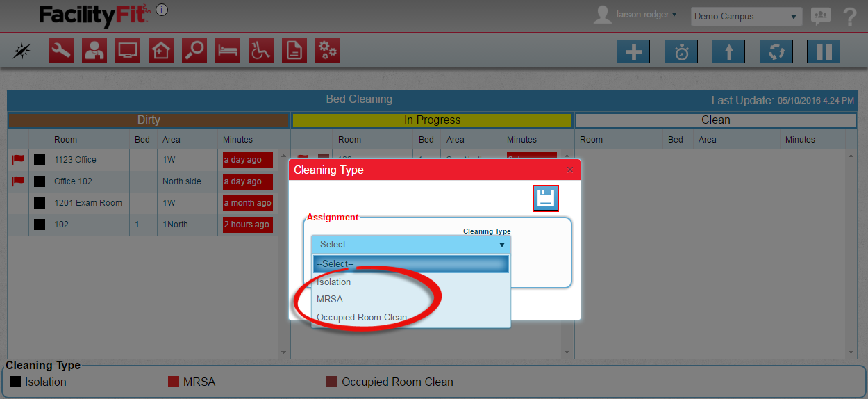The width and height of the screenshot is (868, 415).
Task: Select MRSA in the cleaning type list
Action: 330,300
